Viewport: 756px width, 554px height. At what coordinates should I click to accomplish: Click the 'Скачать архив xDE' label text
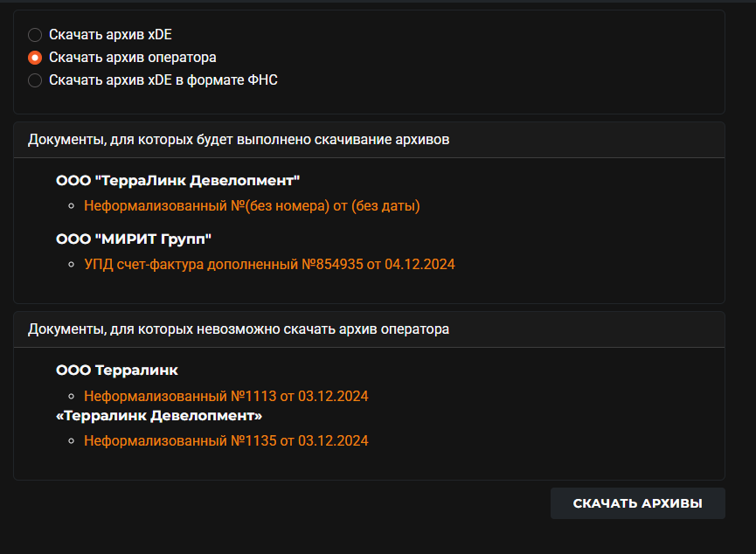click(110, 35)
